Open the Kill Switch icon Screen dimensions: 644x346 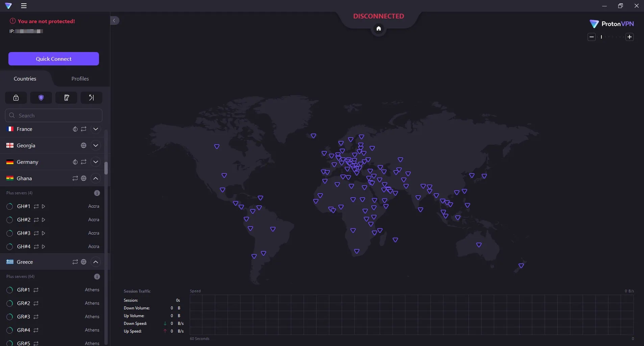66,98
